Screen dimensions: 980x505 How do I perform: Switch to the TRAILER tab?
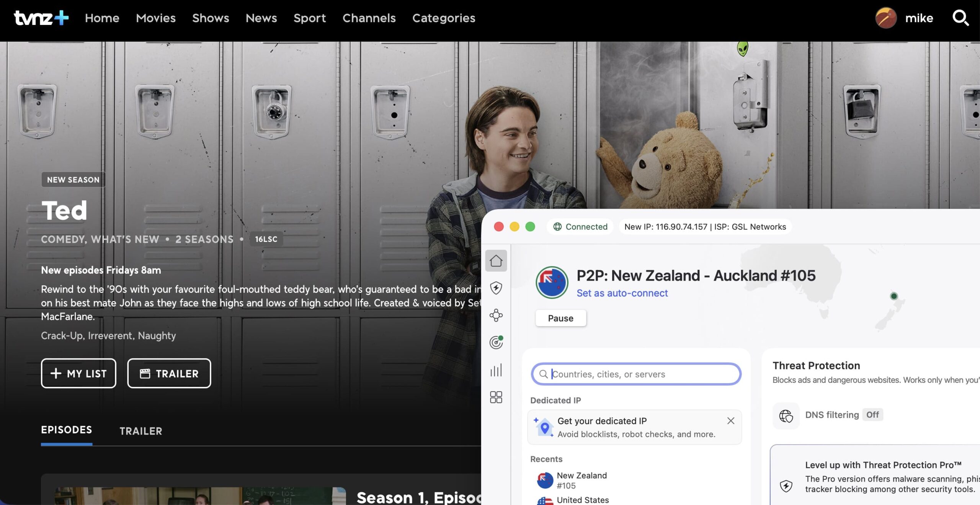(x=141, y=431)
